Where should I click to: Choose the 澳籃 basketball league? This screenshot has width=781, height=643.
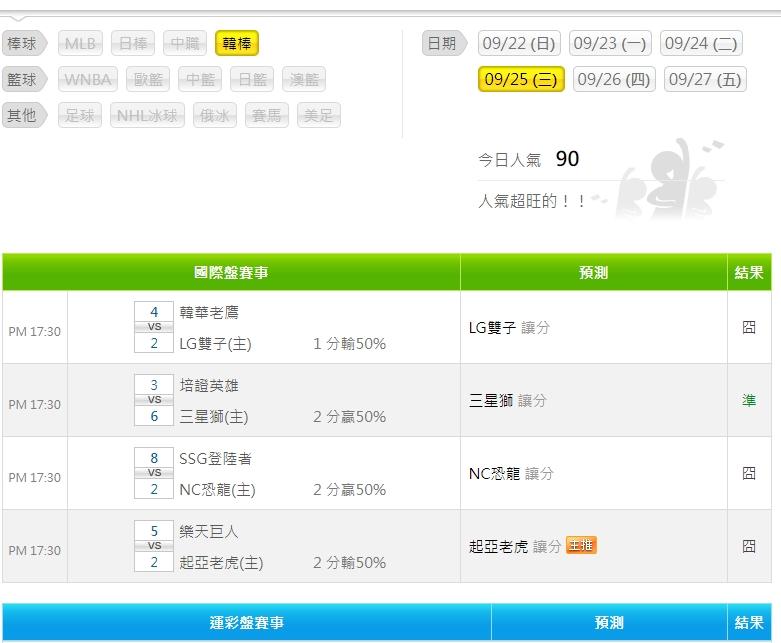pyautogui.click(x=304, y=79)
